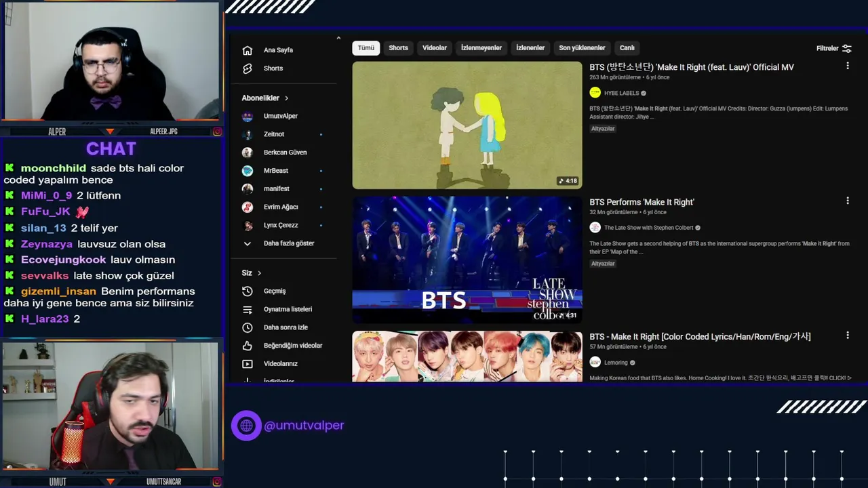The image size is (868, 488).
Task: Open Color Coded Lyrics video title
Action: (x=700, y=337)
